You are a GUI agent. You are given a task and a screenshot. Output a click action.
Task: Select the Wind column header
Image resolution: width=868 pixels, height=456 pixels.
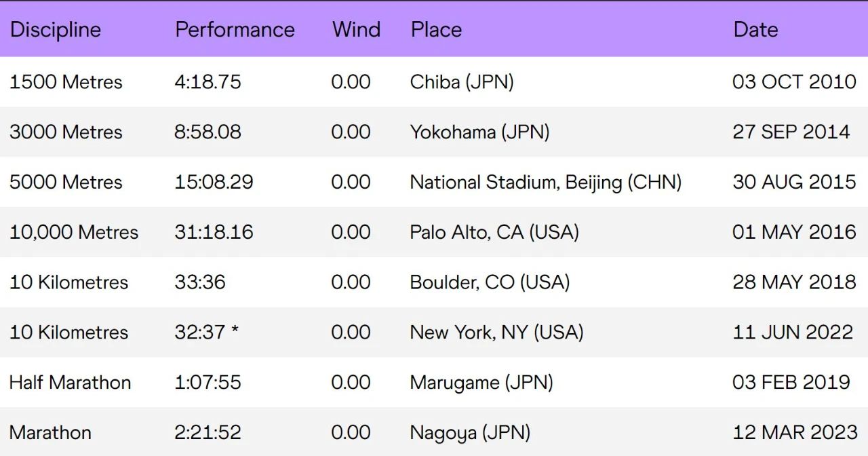point(356,30)
